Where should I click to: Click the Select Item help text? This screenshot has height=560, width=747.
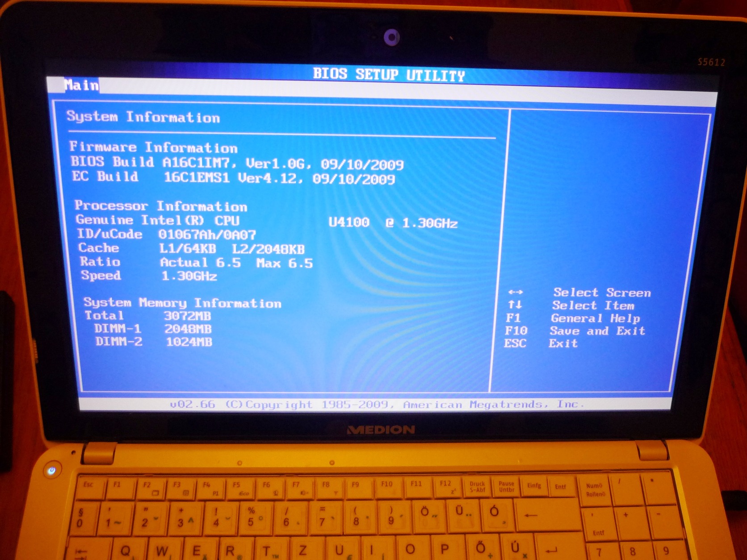click(593, 305)
